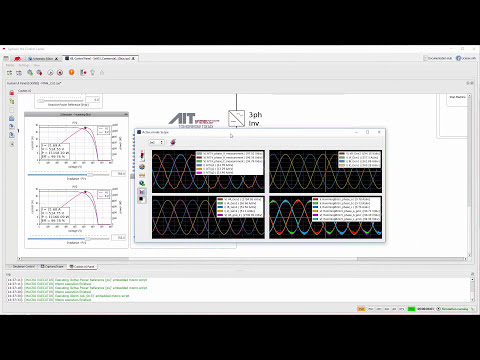Viewport: 480px width, 360px height.
Task: Click the blank page sidebar icon
Action: click(x=12, y=110)
